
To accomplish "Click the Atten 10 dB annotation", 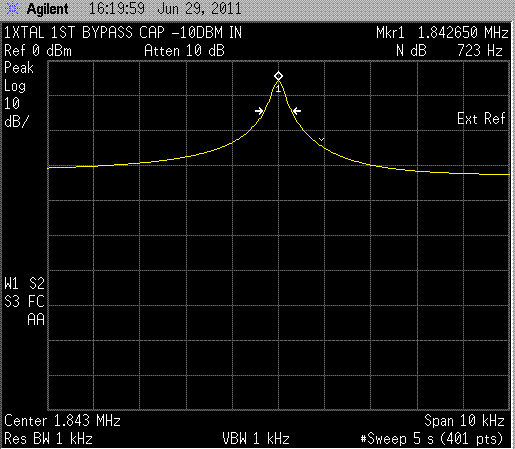I will pos(184,51).
